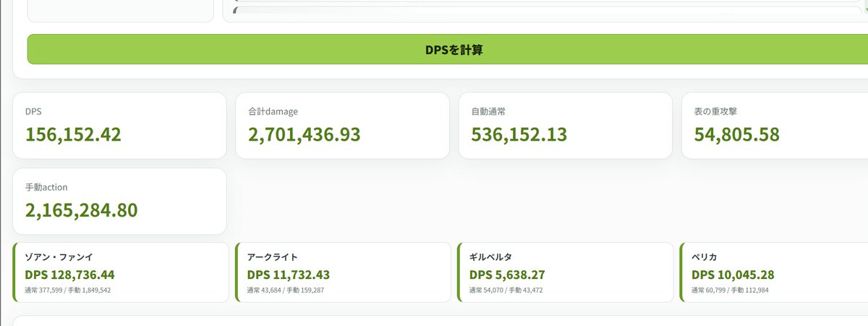The width and height of the screenshot is (868, 326).
Task: Select DPS 10,045.28 text
Action: [733, 275]
